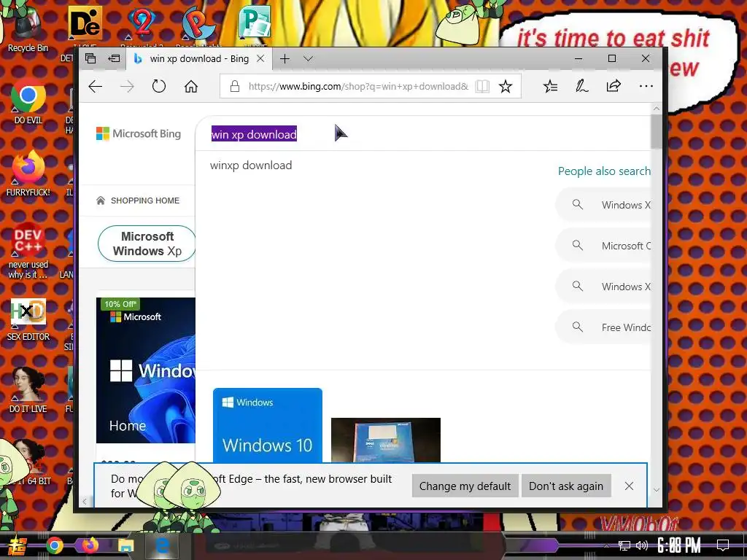This screenshot has height=560, width=747.
Task: Open the DO IT LIVE desktop shortcut
Action: 28,390
